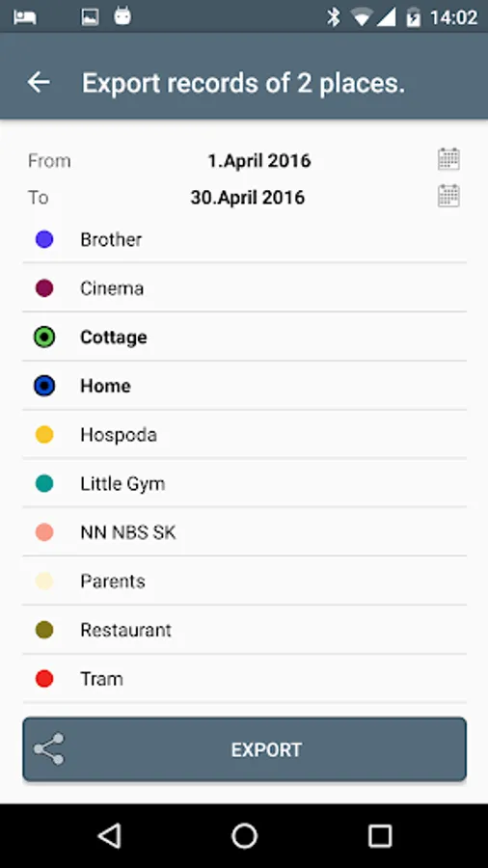Tap the EXPORT button
Viewport: 488px width, 868px height.
coord(244,749)
